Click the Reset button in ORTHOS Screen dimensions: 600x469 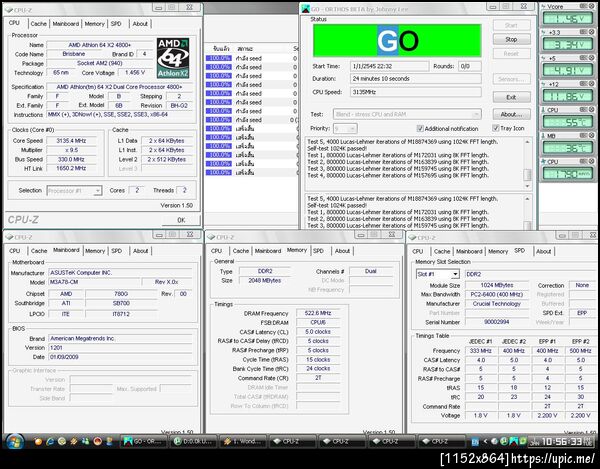pos(511,54)
